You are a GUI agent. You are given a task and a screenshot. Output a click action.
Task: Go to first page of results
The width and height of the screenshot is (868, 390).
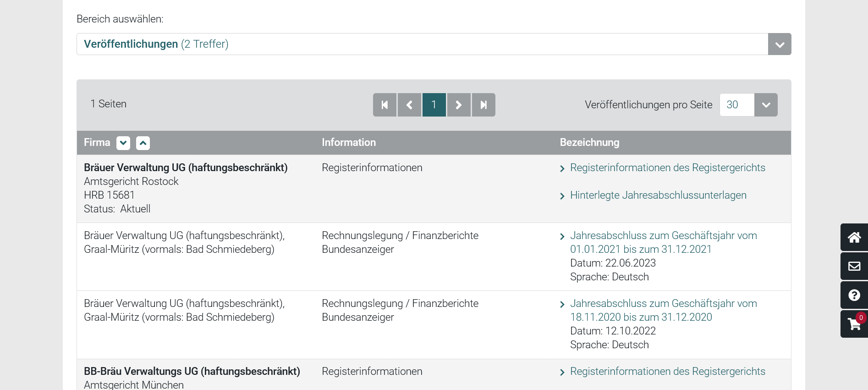coord(385,105)
